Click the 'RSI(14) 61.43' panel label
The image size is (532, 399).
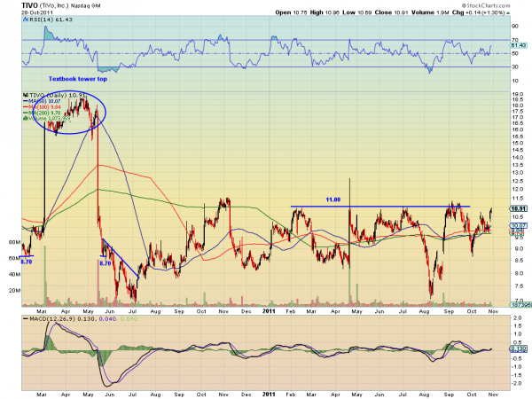(x=51, y=20)
